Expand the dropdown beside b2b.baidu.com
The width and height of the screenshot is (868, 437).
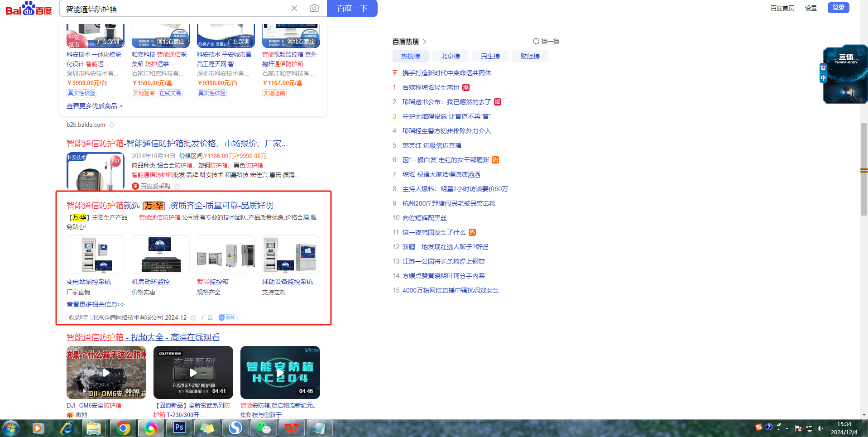pos(112,125)
